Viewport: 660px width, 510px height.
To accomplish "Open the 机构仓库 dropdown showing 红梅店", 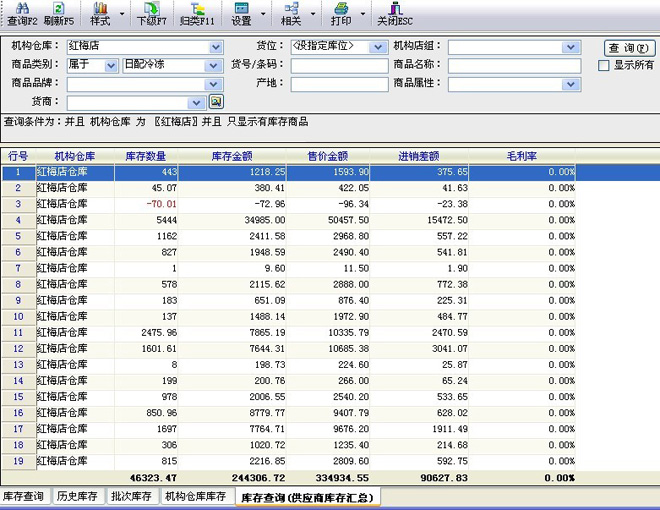I will (x=216, y=47).
